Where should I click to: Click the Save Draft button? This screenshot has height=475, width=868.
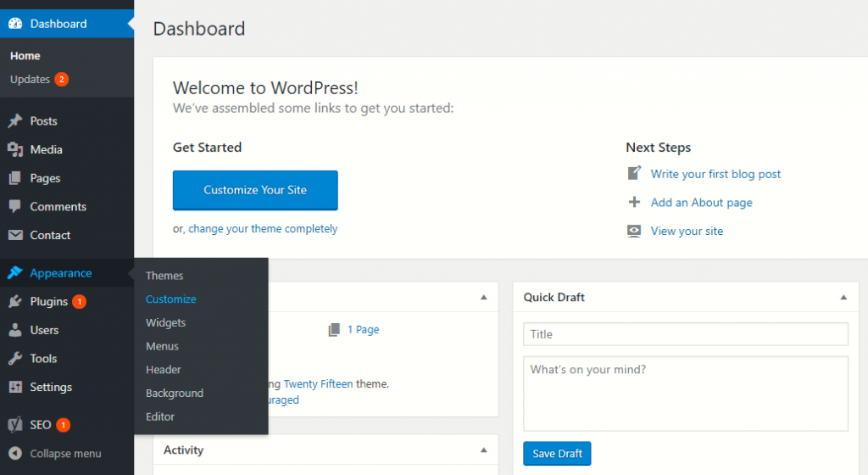point(557,454)
